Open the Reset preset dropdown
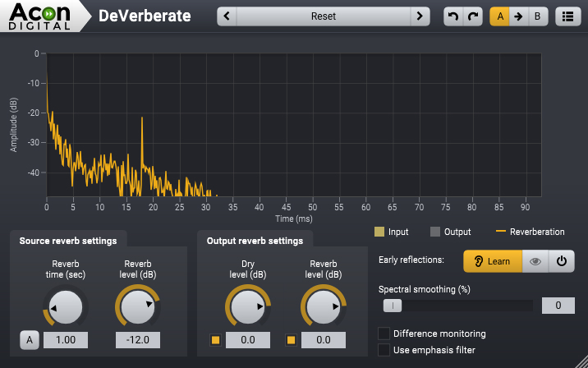 [324, 16]
